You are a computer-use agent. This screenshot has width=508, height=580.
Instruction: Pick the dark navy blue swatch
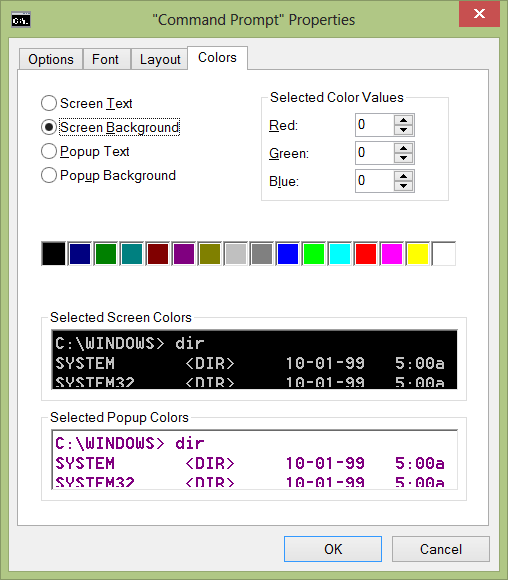click(x=80, y=254)
